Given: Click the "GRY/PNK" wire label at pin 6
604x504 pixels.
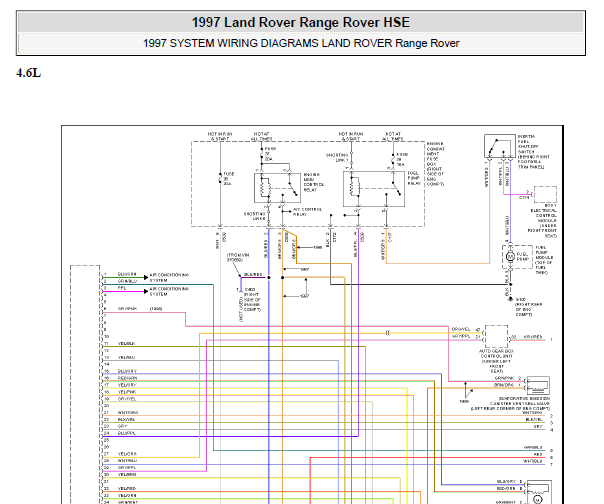Looking at the screenshot, I should [x=127, y=309].
